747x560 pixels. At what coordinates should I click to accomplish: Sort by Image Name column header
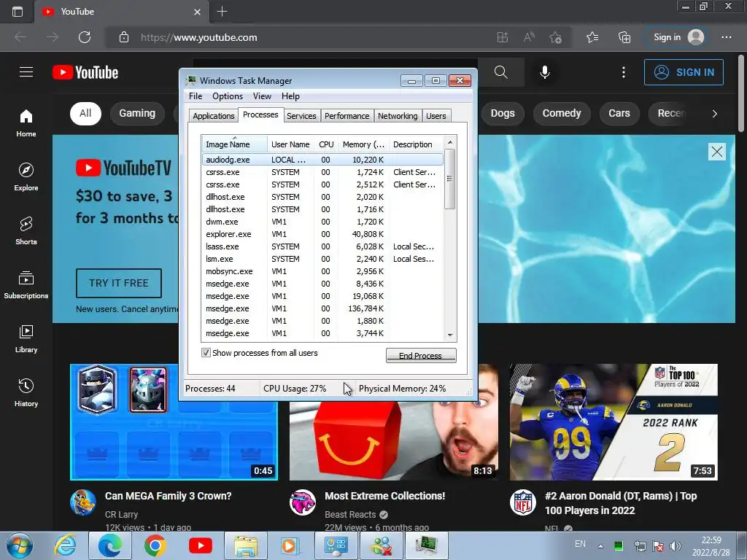234,144
